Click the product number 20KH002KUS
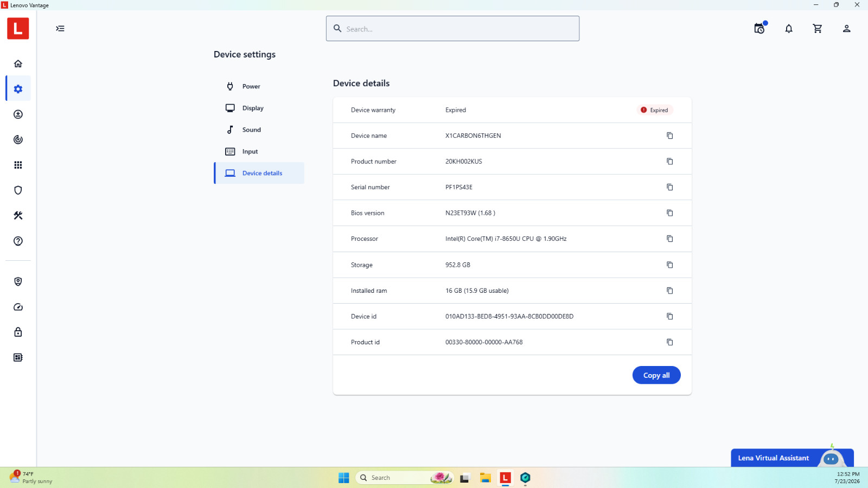 click(x=464, y=162)
